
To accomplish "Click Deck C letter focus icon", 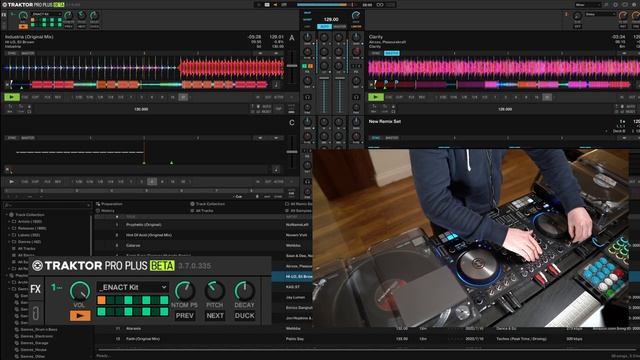I will click(x=291, y=122).
